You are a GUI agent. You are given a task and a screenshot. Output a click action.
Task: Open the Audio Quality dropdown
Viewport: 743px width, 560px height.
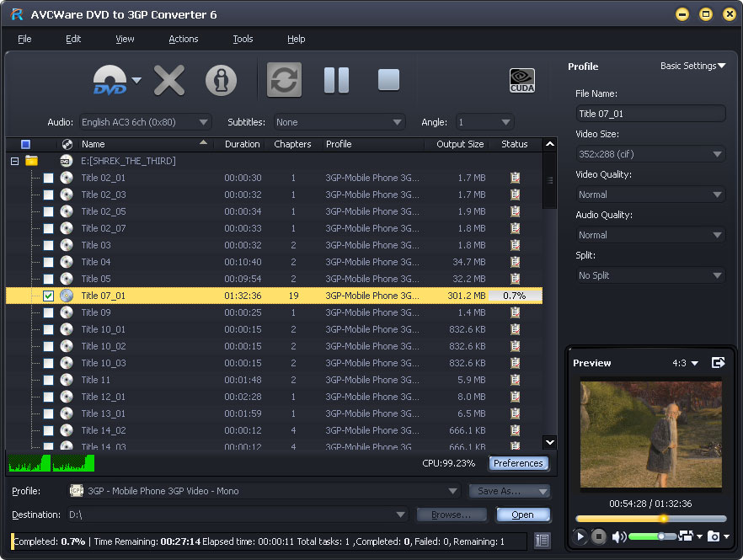[650, 235]
